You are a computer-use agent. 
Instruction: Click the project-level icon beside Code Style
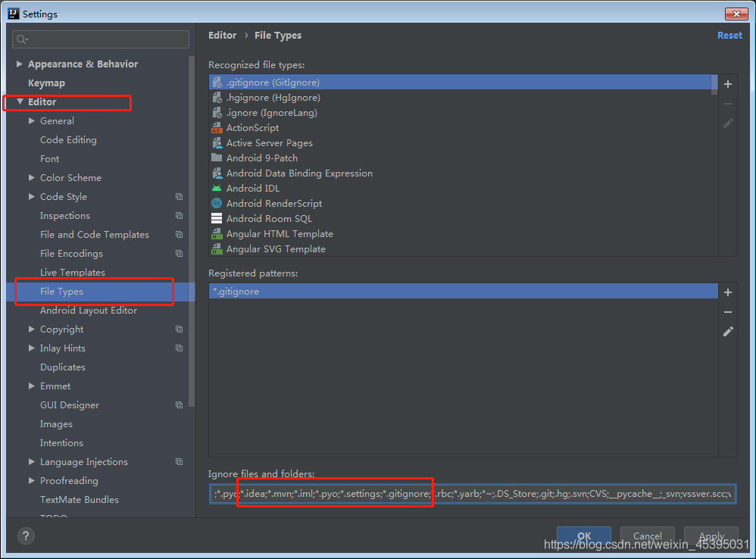tap(180, 197)
